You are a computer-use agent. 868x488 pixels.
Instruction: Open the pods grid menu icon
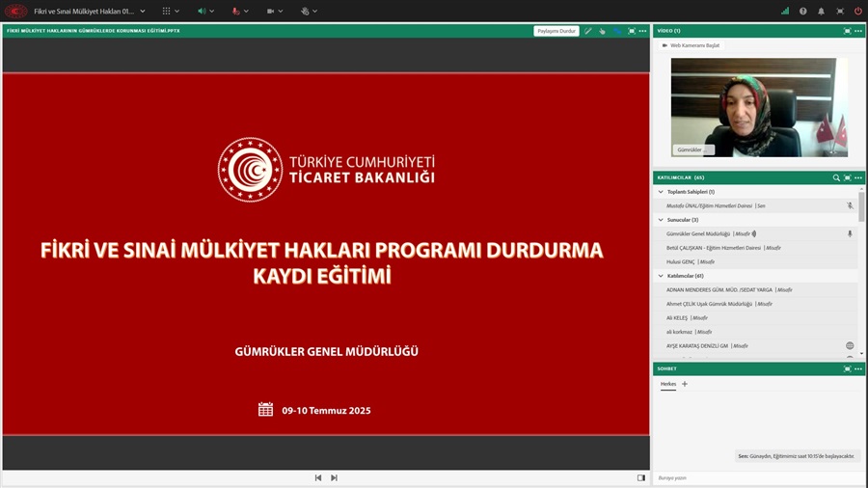[x=166, y=11]
